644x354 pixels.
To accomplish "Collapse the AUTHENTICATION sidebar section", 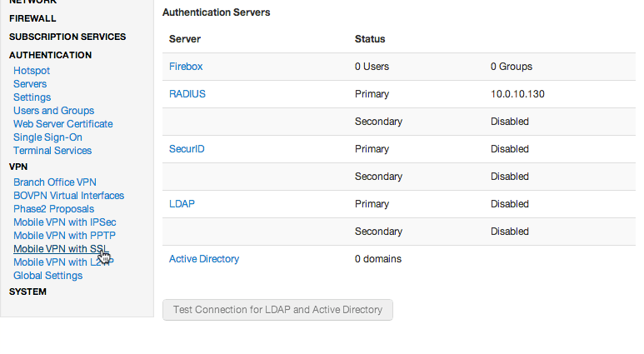I will 50,55.
